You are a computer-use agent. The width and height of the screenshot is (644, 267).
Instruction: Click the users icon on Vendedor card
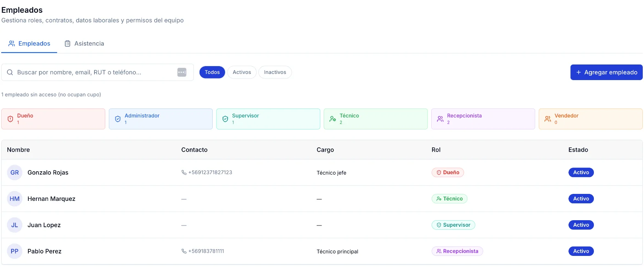pos(547,119)
